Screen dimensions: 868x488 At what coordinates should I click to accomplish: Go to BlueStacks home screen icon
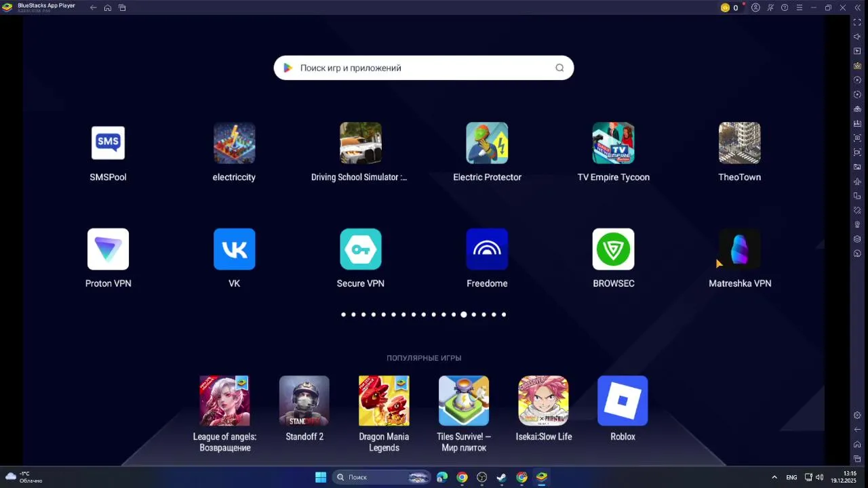click(x=108, y=7)
